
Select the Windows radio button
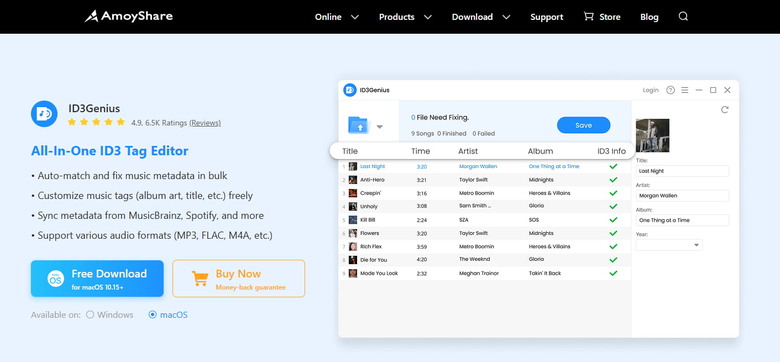tap(90, 314)
